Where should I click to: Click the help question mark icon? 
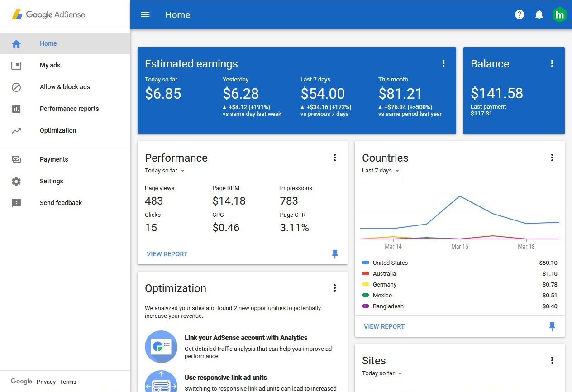coord(520,14)
